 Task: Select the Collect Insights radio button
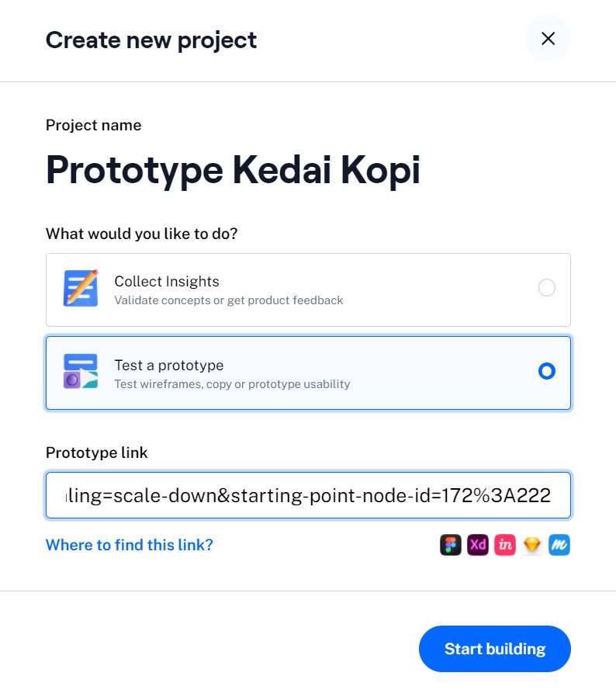pos(547,288)
